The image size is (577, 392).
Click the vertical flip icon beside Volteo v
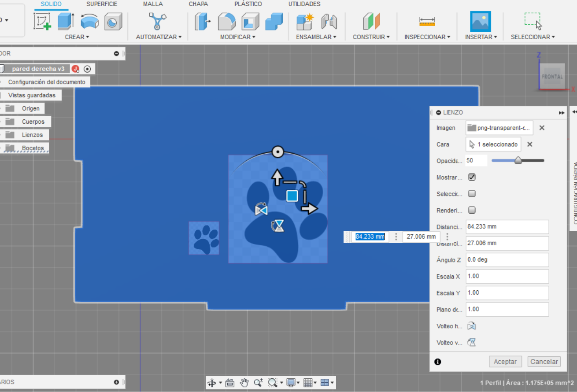point(472,342)
